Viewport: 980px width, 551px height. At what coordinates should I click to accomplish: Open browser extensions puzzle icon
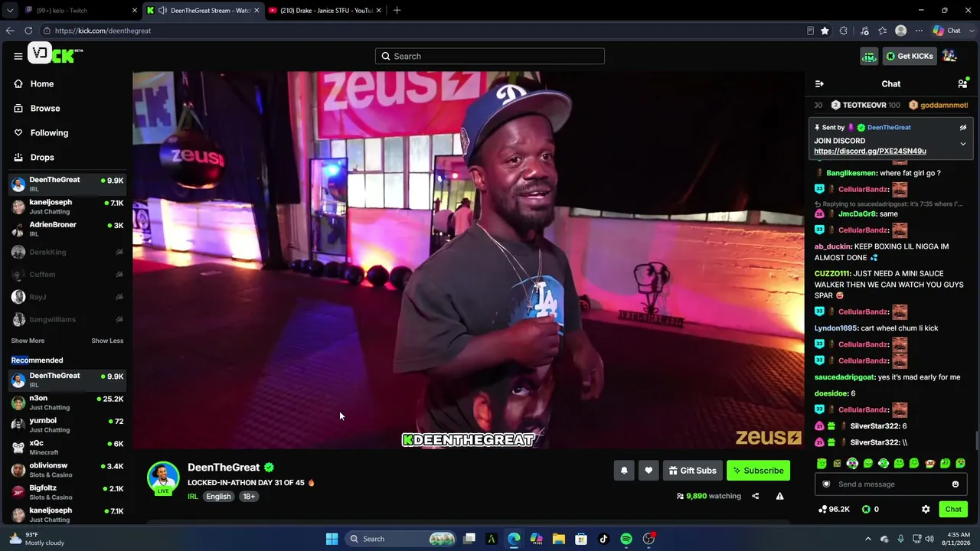[x=844, y=31]
